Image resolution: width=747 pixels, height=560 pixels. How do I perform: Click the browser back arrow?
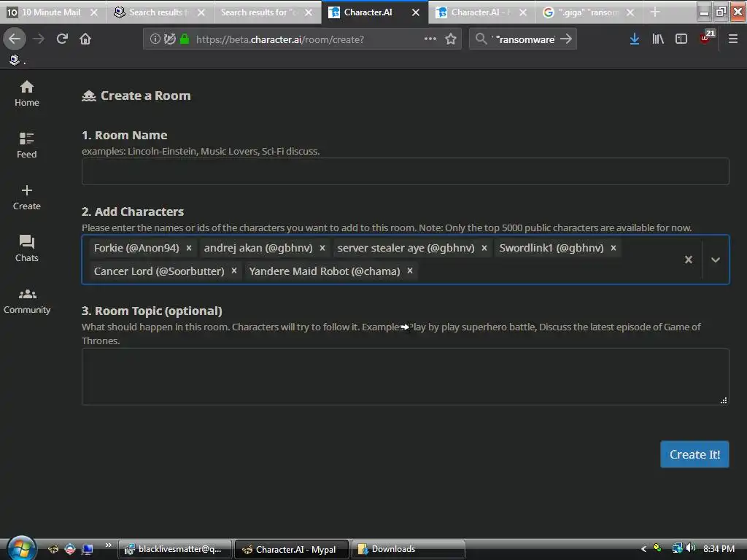pyautogui.click(x=15, y=39)
